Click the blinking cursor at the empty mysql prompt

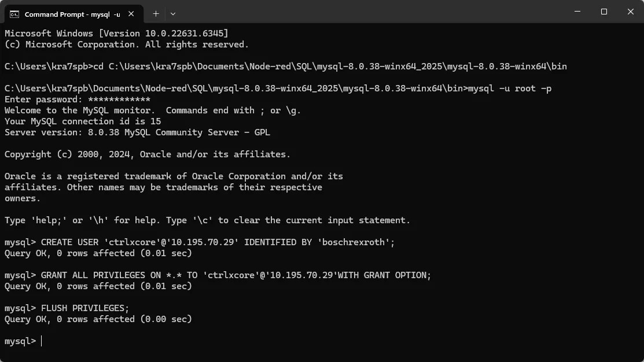(42, 341)
